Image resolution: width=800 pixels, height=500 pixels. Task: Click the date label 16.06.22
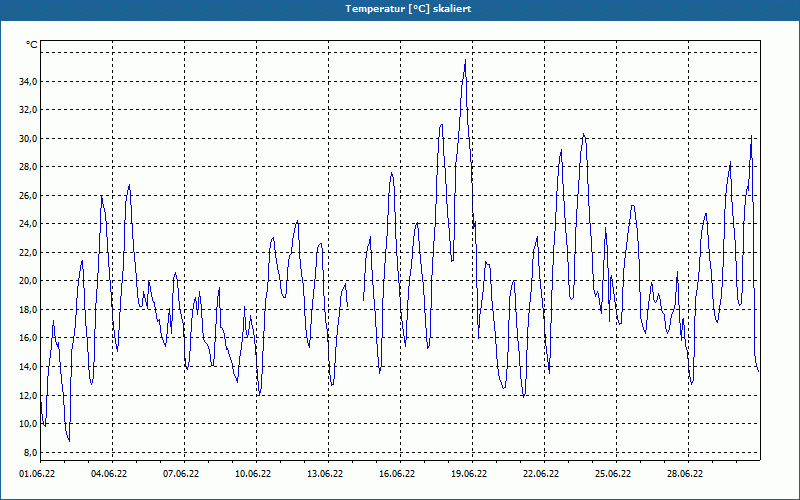coord(397,473)
